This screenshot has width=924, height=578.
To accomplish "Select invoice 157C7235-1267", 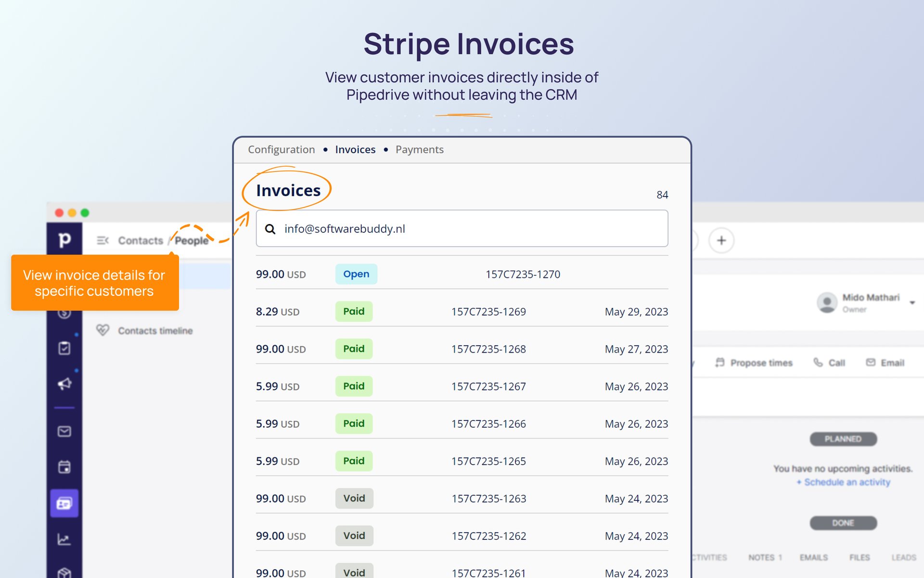I will pos(488,386).
